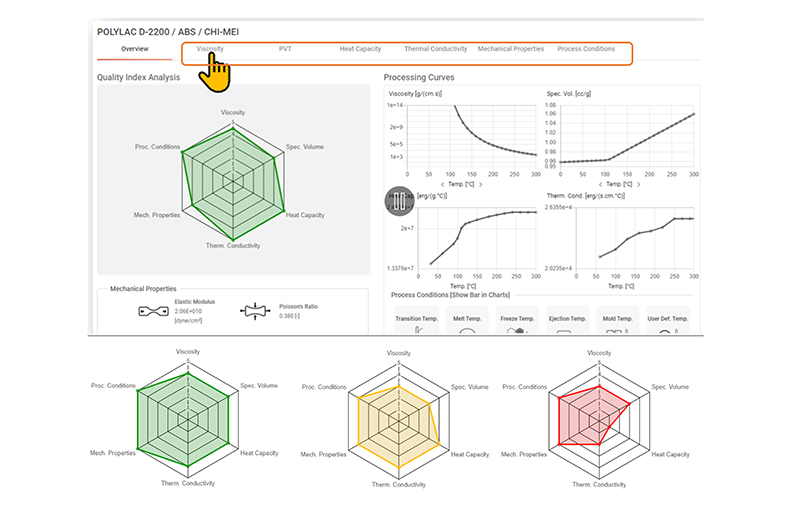This screenshot has height=515, width=788.
Task: Select the Mold Temp. card
Action: pos(618,320)
